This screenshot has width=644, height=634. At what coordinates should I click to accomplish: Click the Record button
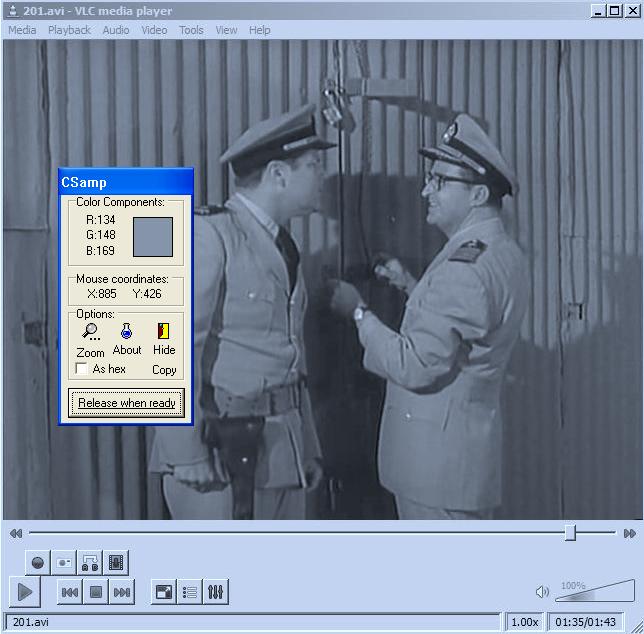[x=38, y=562]
